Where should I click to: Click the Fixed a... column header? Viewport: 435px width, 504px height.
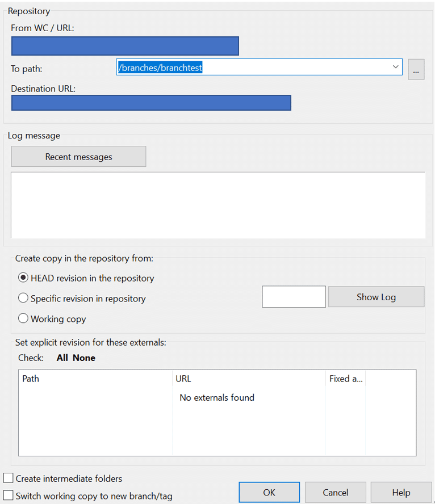(345, 379)
